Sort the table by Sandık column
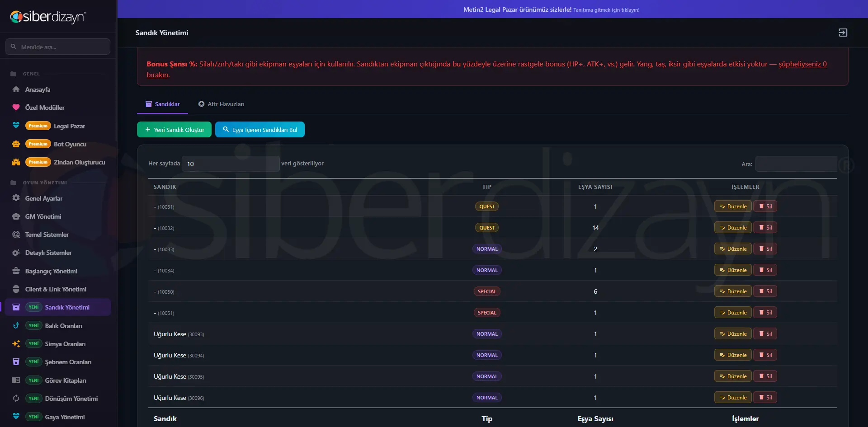The width and height of the screenshot is (868, 427). pos(165,187)
